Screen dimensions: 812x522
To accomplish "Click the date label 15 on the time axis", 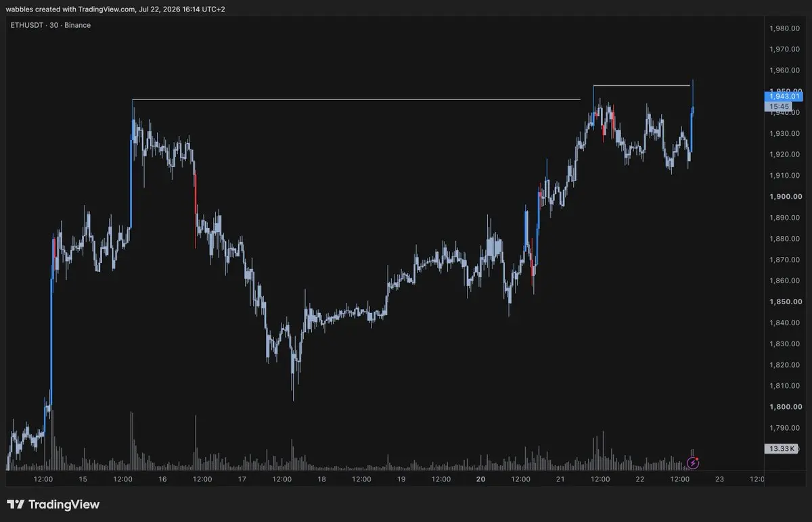I will (83, 479).
